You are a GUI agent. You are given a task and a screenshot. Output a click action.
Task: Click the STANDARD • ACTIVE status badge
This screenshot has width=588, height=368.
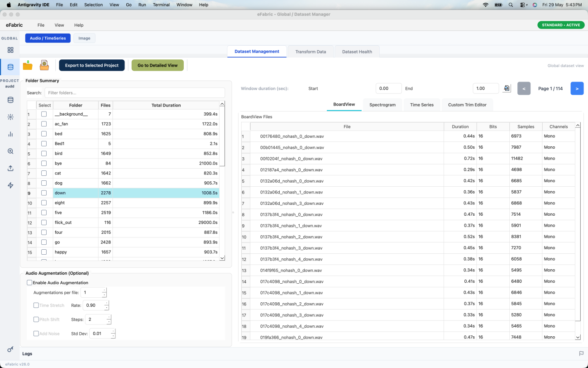click(x=560, y=25)
